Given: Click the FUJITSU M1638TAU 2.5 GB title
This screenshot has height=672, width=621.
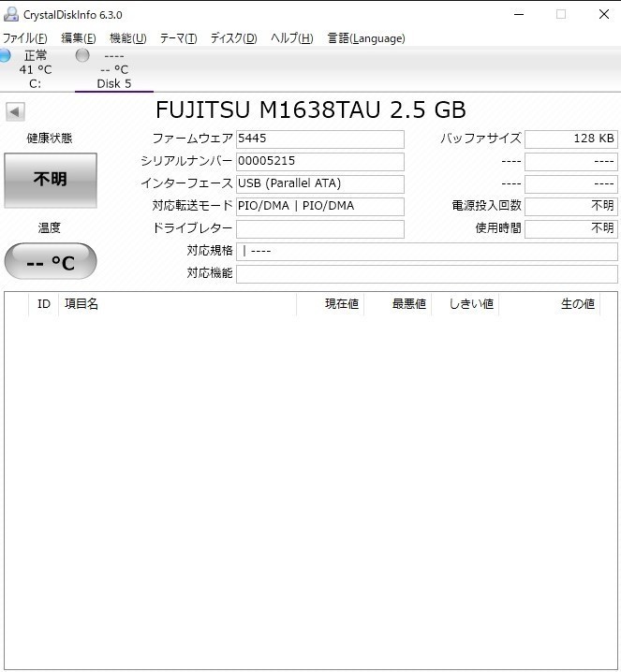Looking at the screenshot, I should (311, 110).
